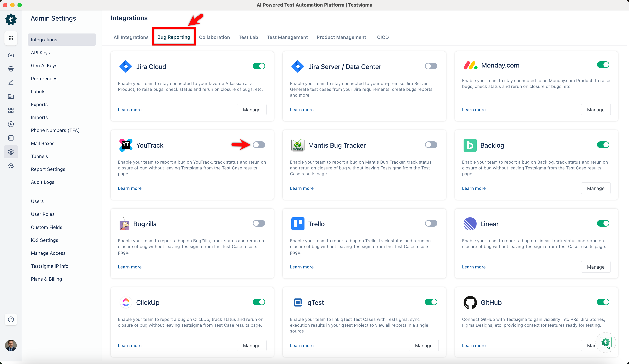Click Manage on the Linear card

point(596,267)
